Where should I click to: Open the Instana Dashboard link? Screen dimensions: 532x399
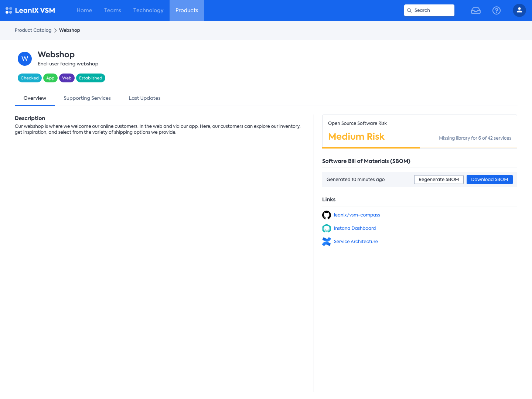[x=355, y=228]
